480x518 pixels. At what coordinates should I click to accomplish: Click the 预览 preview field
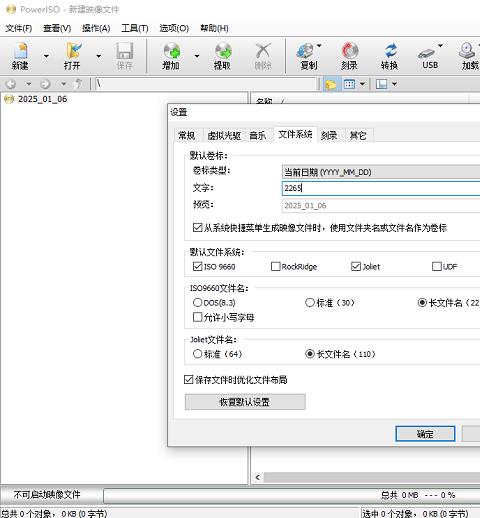click(381, 205)
